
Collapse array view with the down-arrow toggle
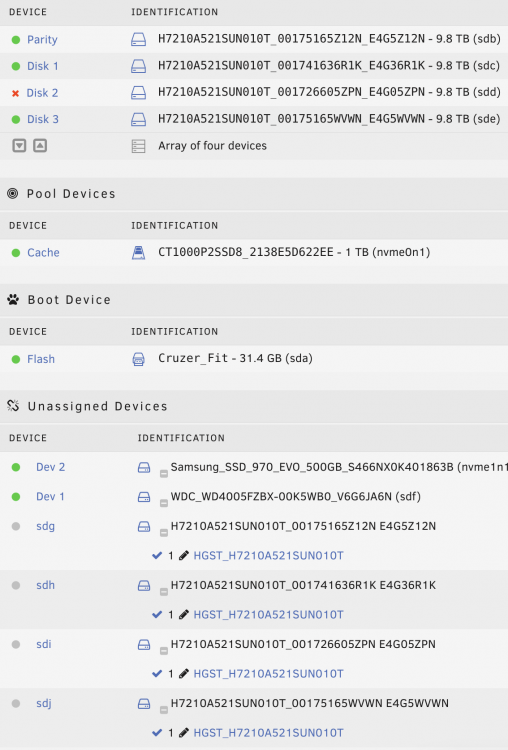coord(19,145)
